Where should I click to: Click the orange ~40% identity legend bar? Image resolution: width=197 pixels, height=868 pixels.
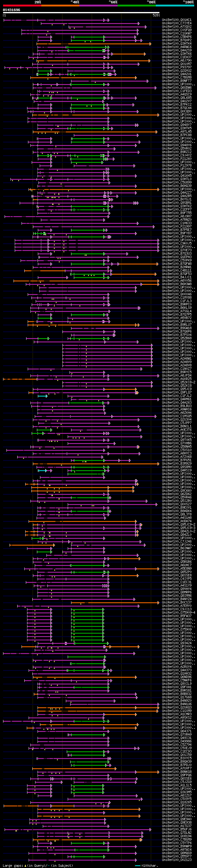coord(60,6)
